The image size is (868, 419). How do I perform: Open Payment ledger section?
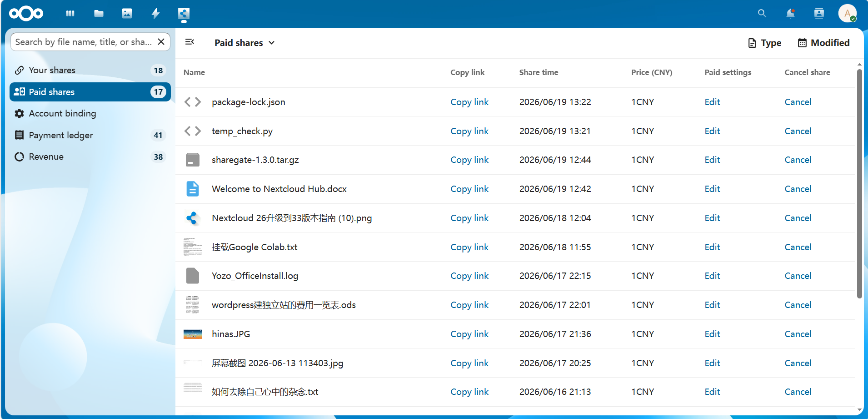pos(90,135)
